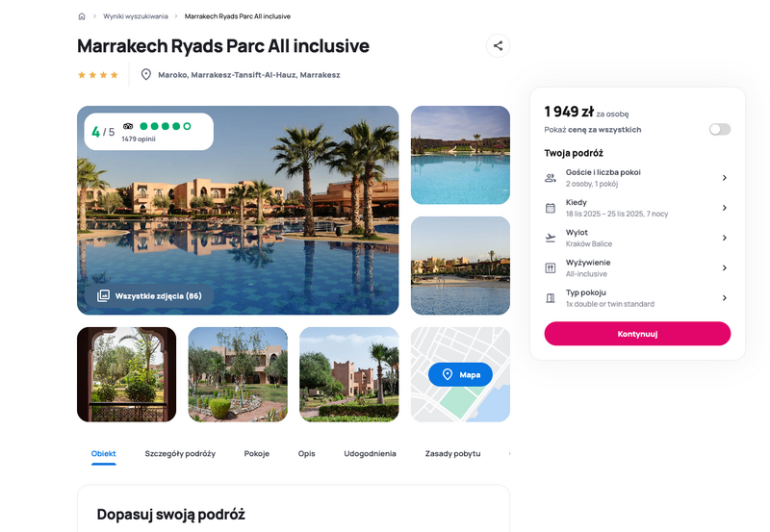The image size is (770, 532).
Task: Click the pink Kontynuuj button
Action: pos(637,334)
